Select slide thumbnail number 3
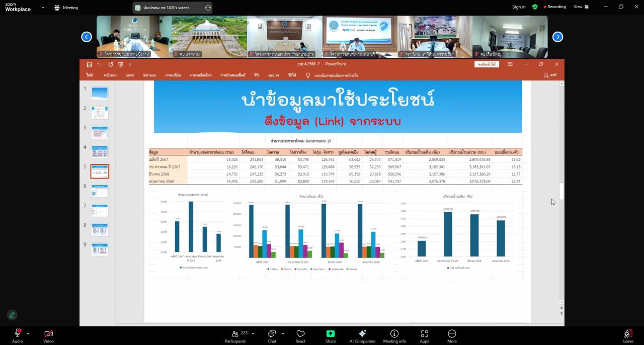Screen dimensions: 644x345 [x=99, y=132]
